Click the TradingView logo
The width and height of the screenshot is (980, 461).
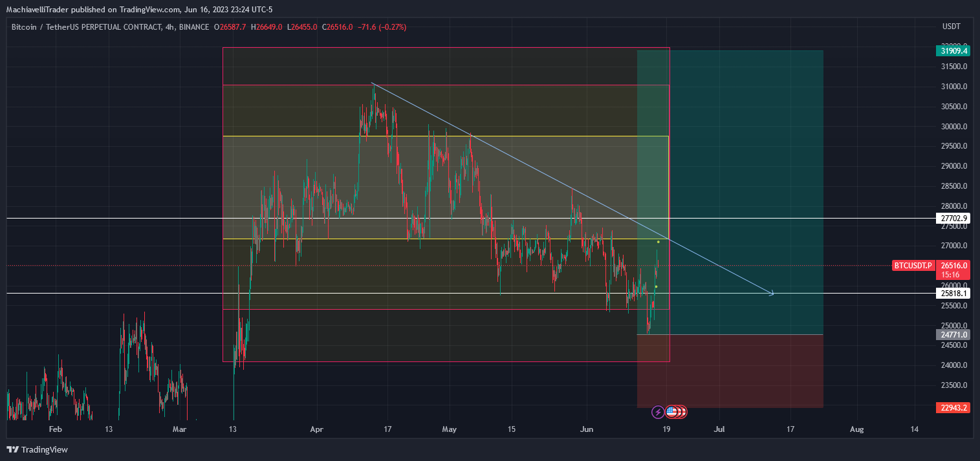(x=38, y=449)
